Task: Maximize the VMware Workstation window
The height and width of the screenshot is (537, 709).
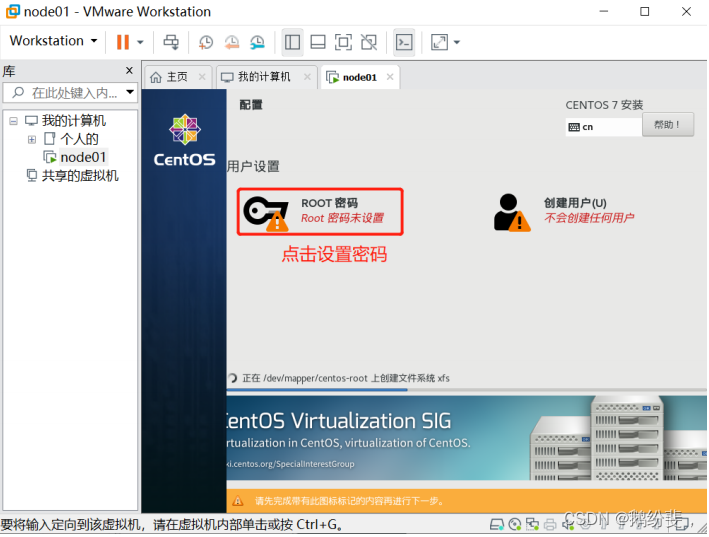Action: [645, 11]
